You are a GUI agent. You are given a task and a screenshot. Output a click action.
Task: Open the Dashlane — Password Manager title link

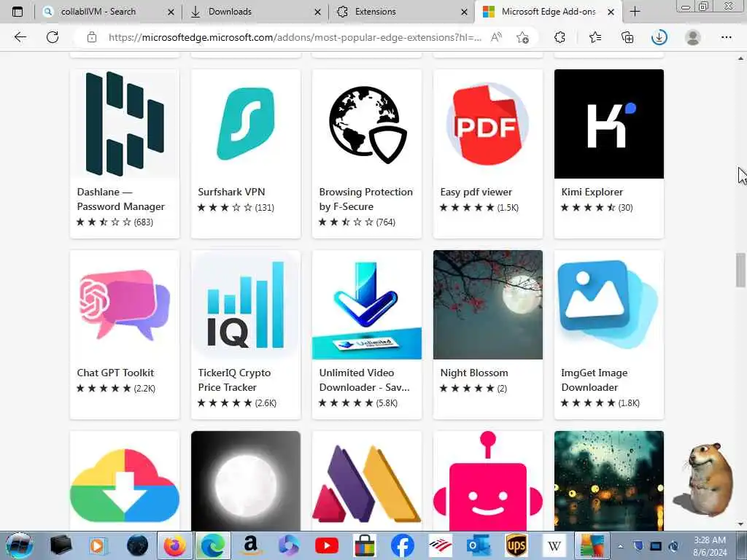click(x=120, y=199)
